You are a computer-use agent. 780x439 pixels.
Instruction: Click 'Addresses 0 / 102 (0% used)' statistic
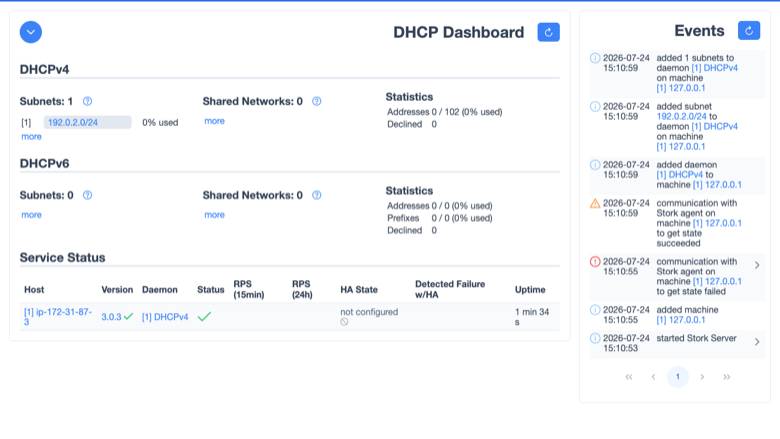445,112
